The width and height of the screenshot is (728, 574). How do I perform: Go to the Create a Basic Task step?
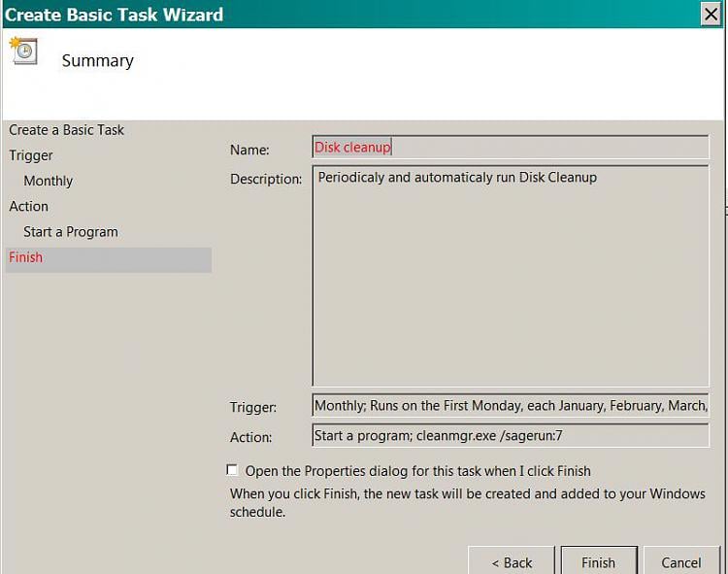pyautogui.click(x=67, y=130)
